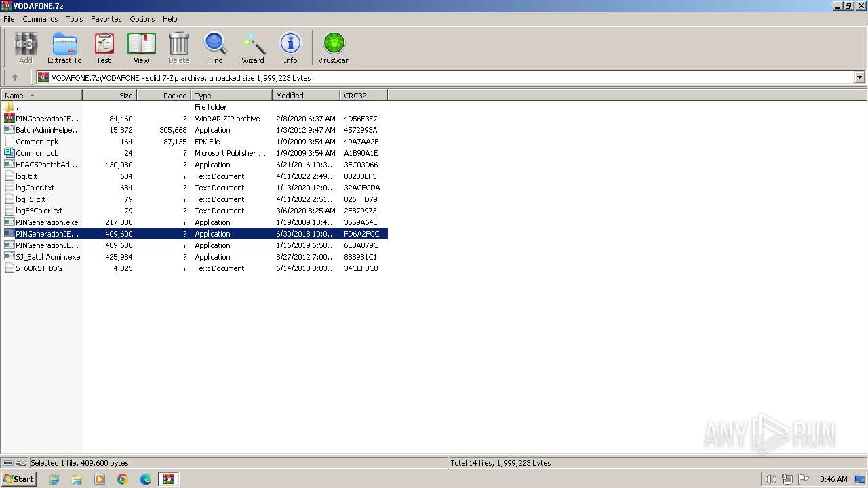Open the Options menu
The width and height of the screenshot is (868, 488).
pyautogui.click(x=142, y=19)
